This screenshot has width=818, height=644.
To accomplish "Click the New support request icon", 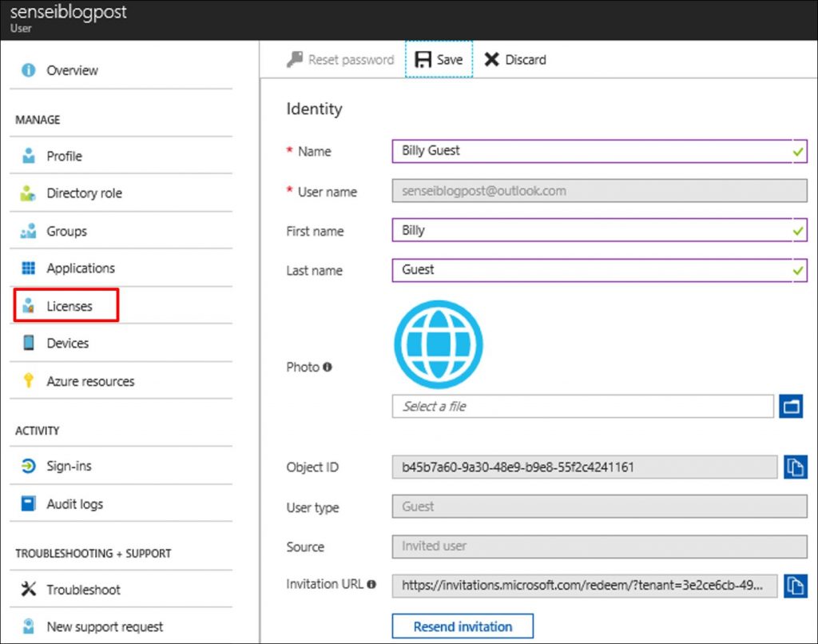I will (x=28, y=626).
